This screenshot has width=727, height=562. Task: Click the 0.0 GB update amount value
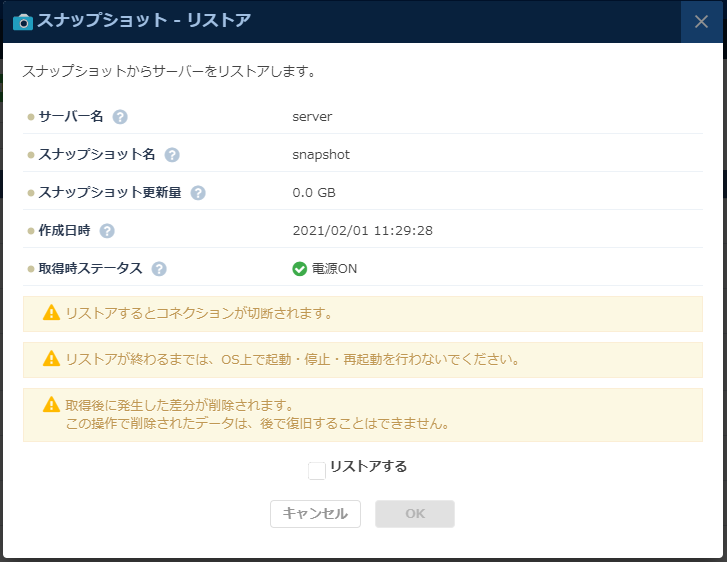(314, 193)
